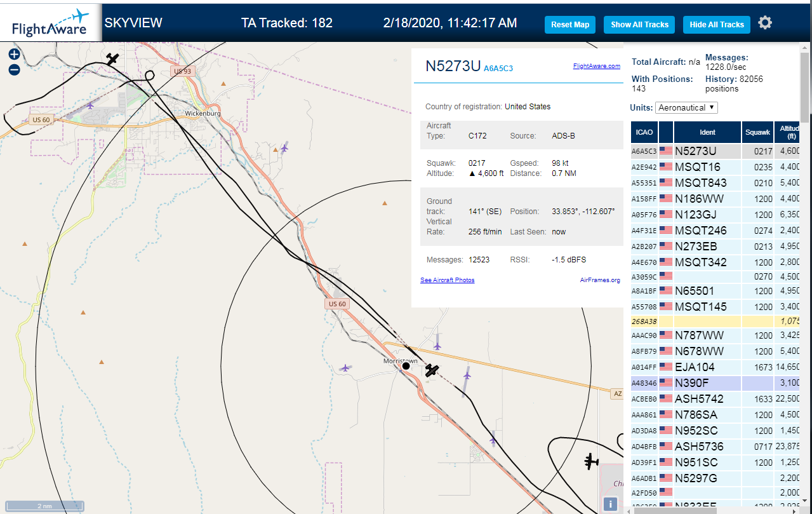The image size is (812, 514).
Task: Select aircraft row MSQT246
Action: (x=715, y=231)
